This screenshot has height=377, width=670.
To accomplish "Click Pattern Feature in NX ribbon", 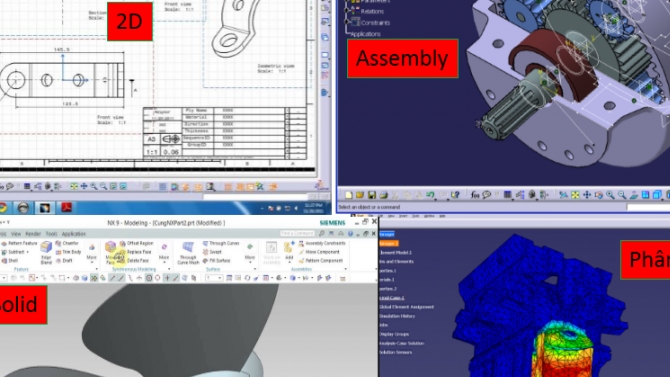I will pyautogui.click(x=20, y=243).
